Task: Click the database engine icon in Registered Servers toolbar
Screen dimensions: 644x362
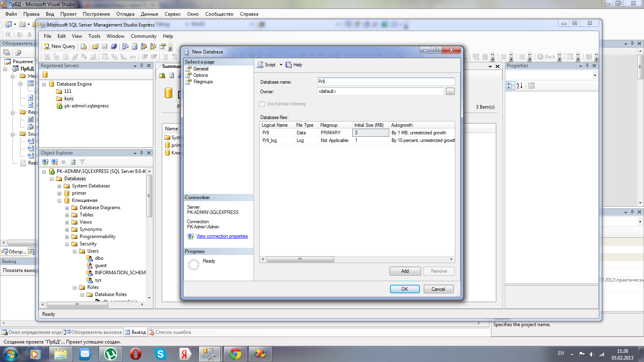Action: (45, 74)
